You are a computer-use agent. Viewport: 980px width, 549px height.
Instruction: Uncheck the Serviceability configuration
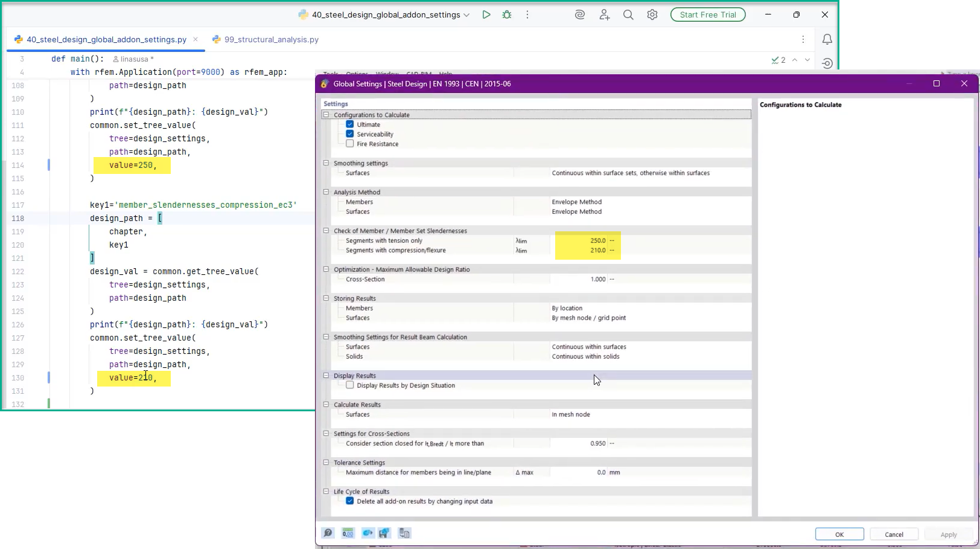click(x=349, y=133)
